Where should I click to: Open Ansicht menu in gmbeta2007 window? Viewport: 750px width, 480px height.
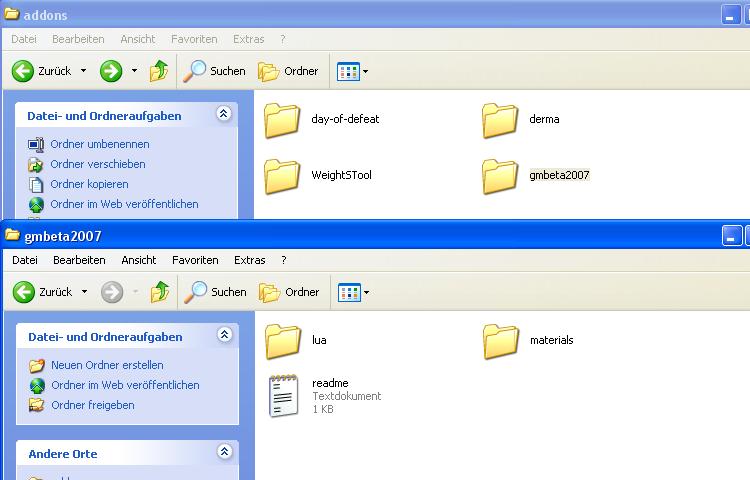[x=138, y=260]
